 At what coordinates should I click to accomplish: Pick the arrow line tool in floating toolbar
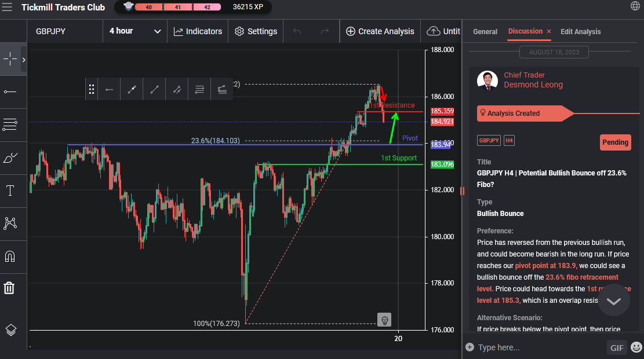pos(132,89)
